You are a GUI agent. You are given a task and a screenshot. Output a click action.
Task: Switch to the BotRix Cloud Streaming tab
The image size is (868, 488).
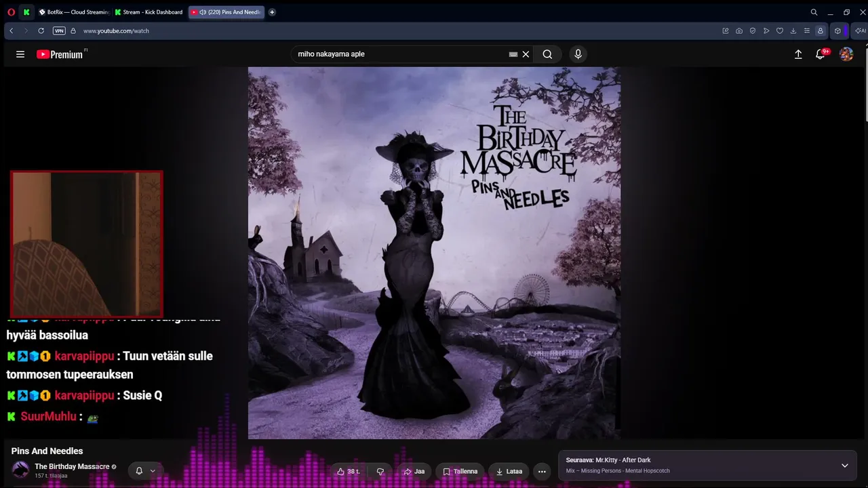click(74, 12)
